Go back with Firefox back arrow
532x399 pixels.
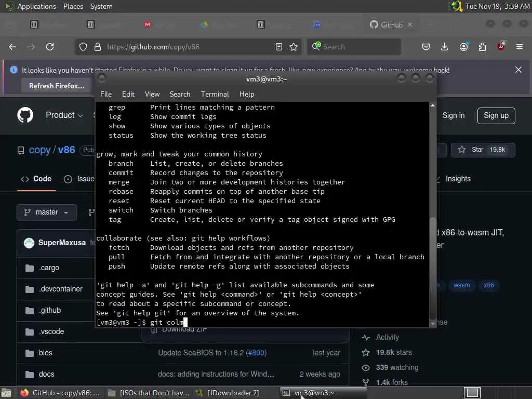click(12, 47)
